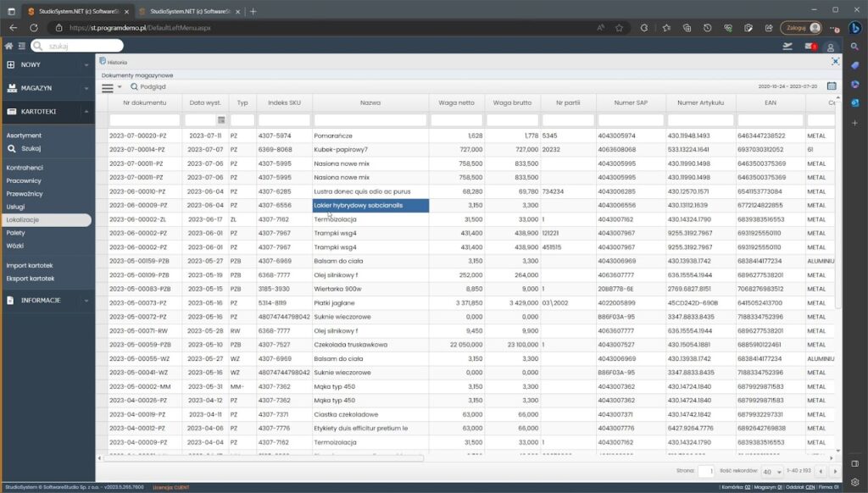Click Import kartotek link
Image resolution: width=868 pixels, height=493 pixels.
pos(30,265)
